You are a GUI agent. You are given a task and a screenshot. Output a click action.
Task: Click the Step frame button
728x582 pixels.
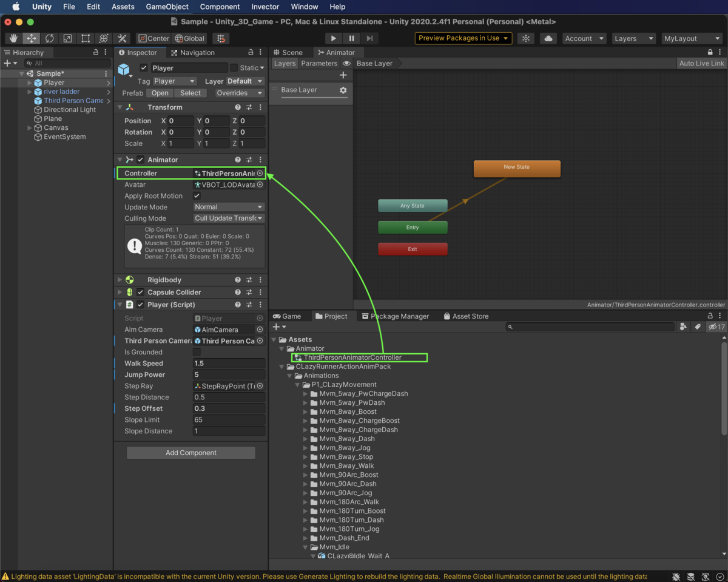pyautogui.click(x=369, y=38)
